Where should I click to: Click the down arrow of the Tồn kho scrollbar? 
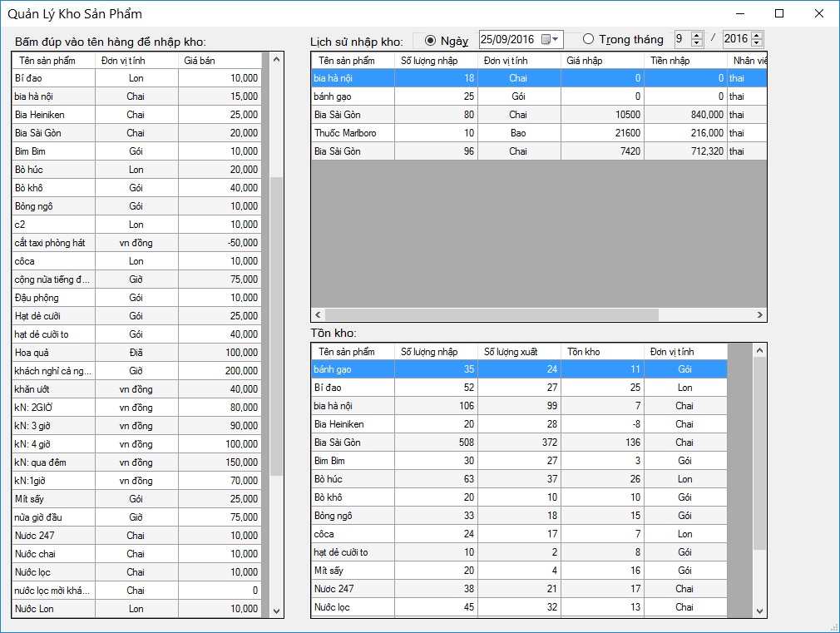click(759, 611)
